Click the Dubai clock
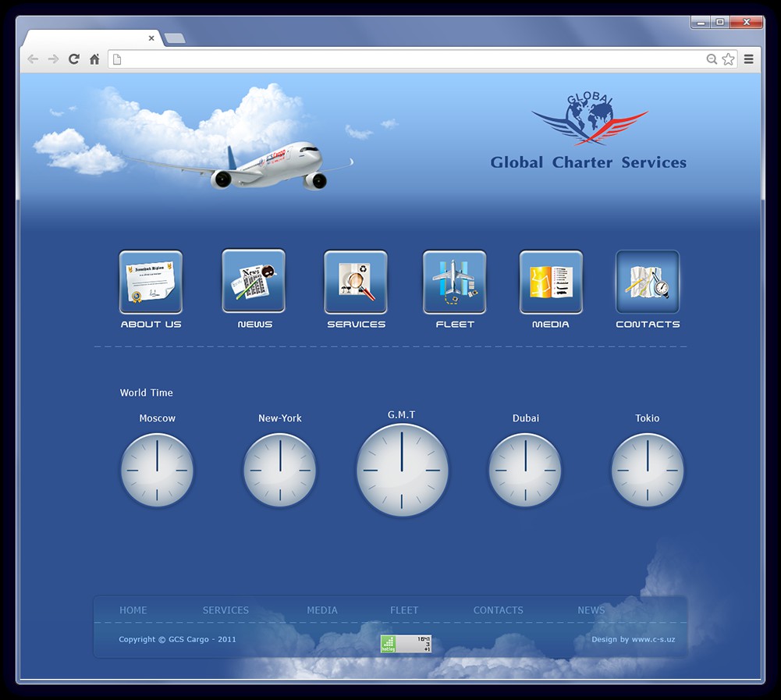Image resolution: width=781 pixels, height=700 pixels. coord(525,470)
